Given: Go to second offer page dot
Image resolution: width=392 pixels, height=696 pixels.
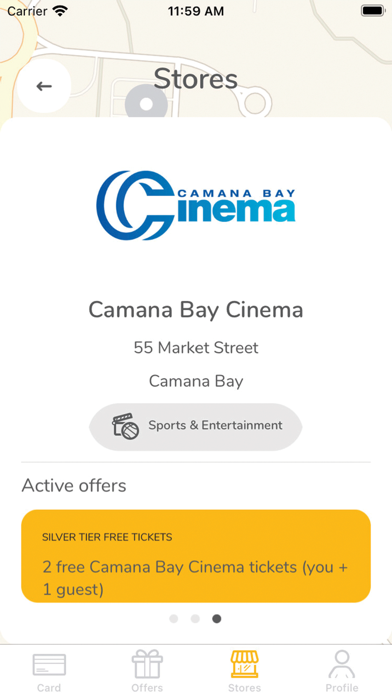Looking at the screenshot, I should point(195,619).
